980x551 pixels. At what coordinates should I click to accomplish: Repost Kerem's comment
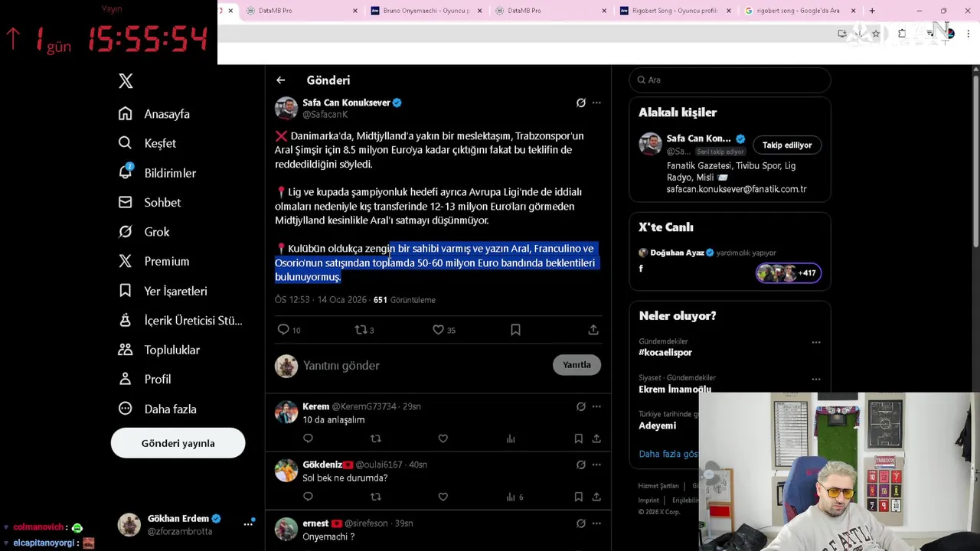[375, 439]
